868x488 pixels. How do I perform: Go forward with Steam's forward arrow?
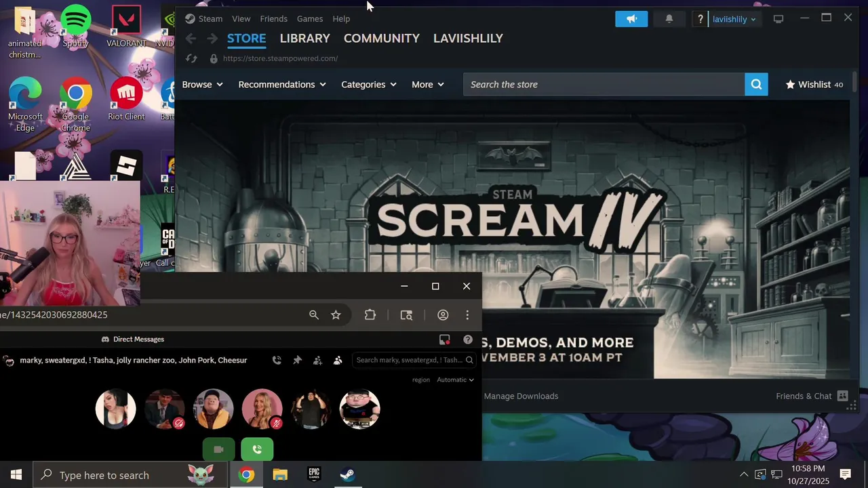tap(212, 39)
